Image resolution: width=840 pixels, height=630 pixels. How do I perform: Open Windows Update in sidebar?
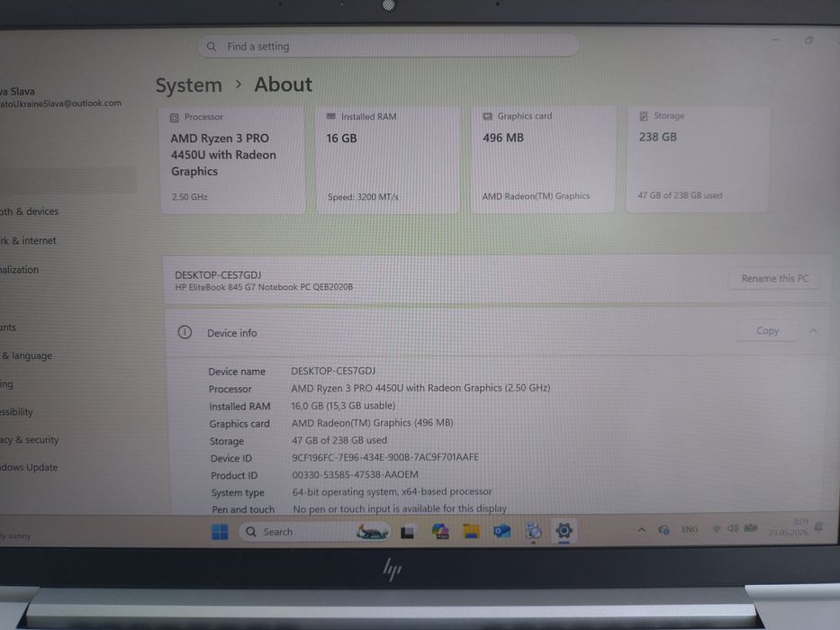[x=29, y=468]
